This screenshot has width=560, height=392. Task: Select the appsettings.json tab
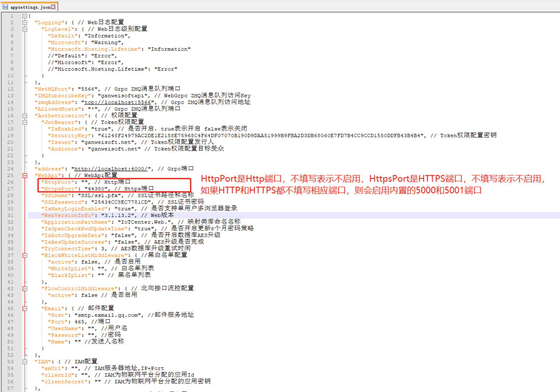tap(30, 7)
